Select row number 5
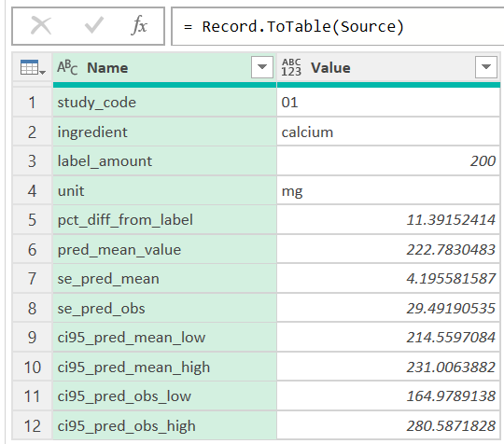This screenshot has height=444, width=504. pyautogui.click(x=32, y=220)
